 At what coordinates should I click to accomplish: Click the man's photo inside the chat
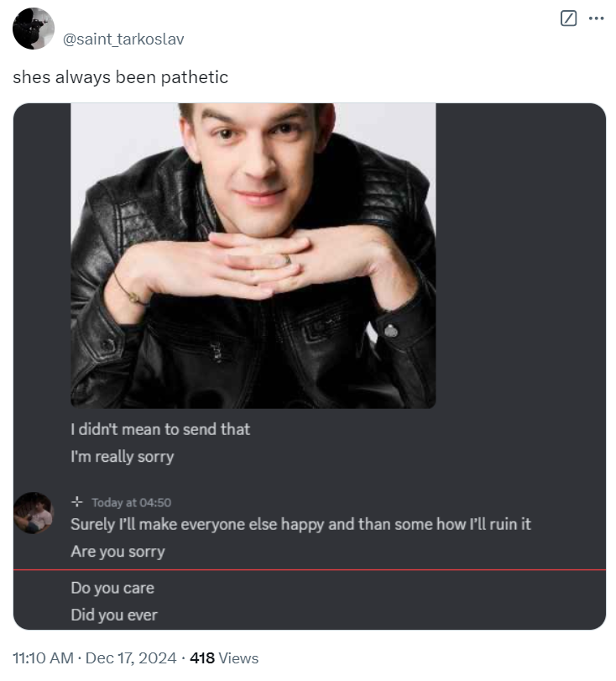(253, 255)
